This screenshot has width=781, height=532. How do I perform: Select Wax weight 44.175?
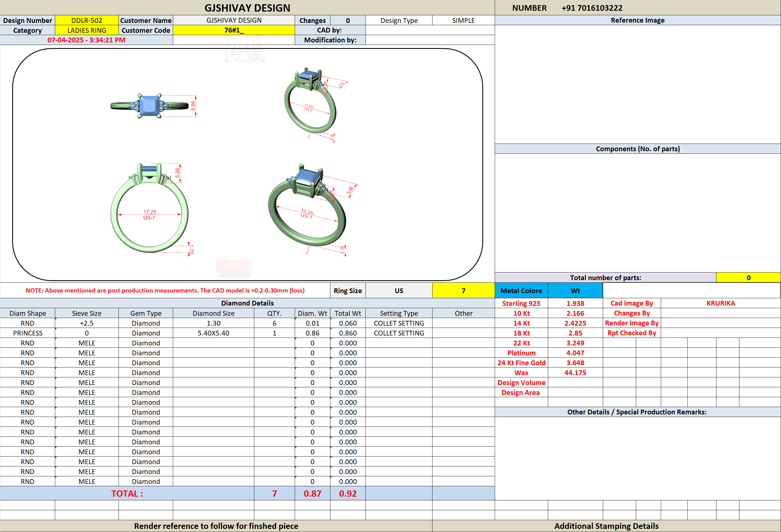coord(575,373)
